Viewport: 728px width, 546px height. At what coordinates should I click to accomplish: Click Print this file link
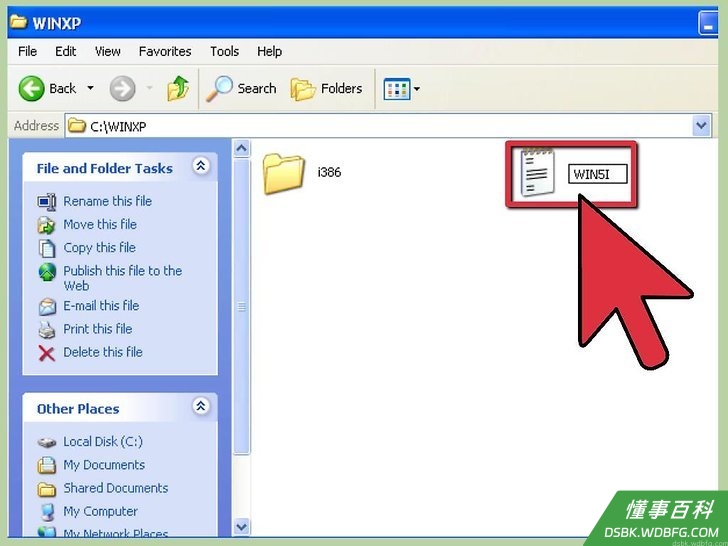[x=98, y=329]
